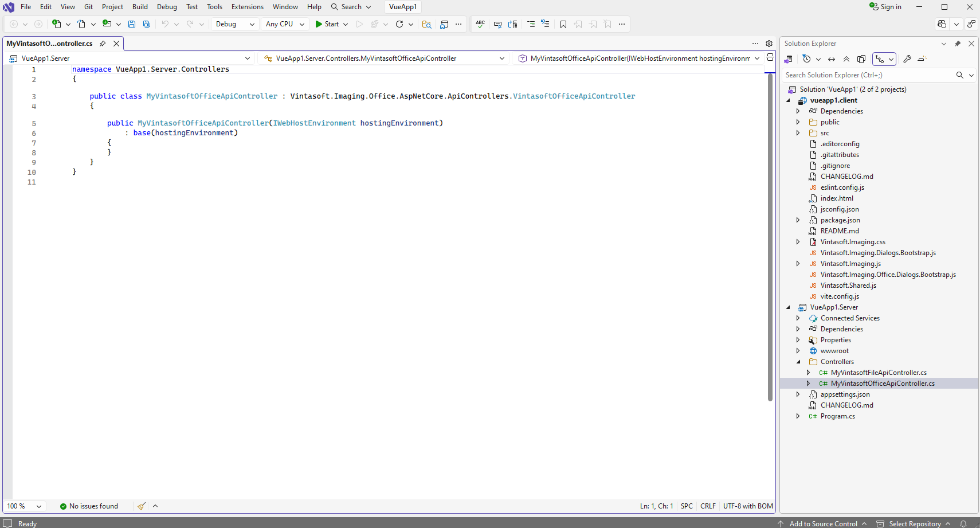This screenshot has width=980, height=528.
Task: Open the Debug configuration dropdown
Action: tap(235, 24)
